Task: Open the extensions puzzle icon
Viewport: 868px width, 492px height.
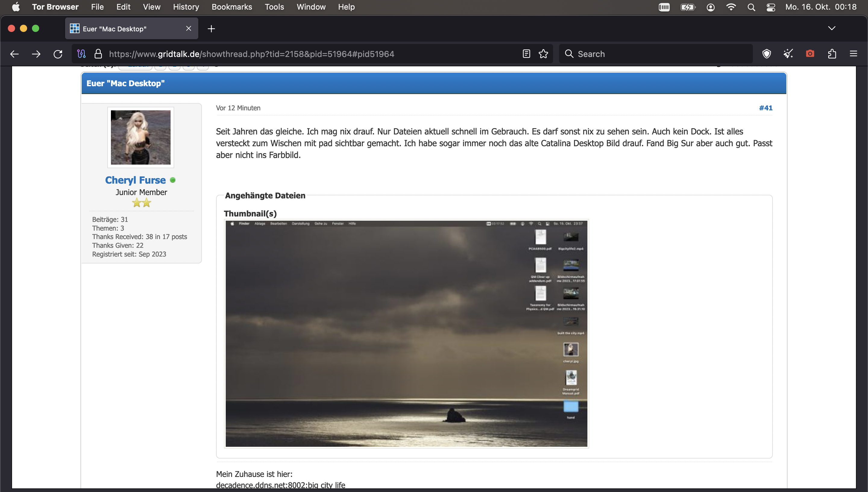Action: (832, 54)
